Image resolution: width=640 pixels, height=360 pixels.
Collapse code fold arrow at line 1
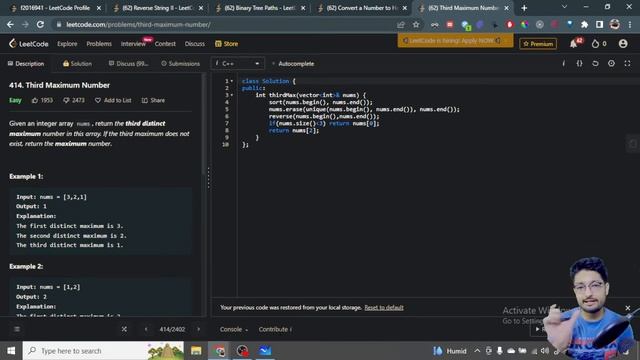coord(232,81)
